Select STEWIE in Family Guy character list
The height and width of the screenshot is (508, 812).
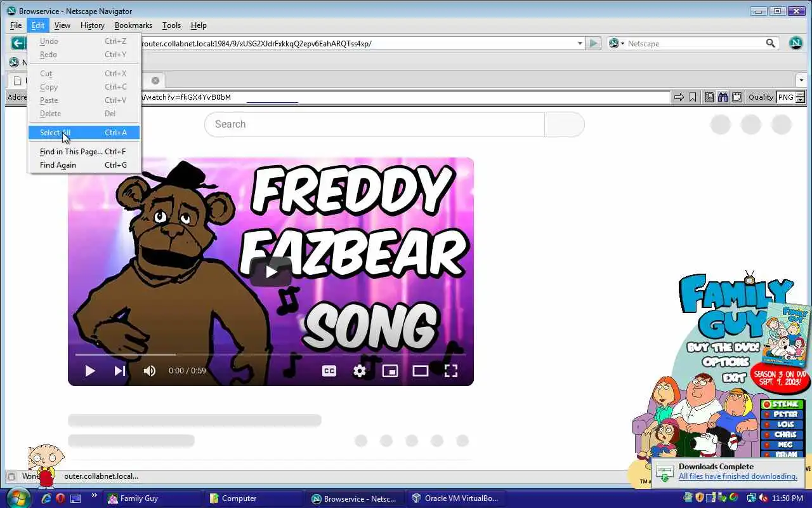tap(782, 404)
